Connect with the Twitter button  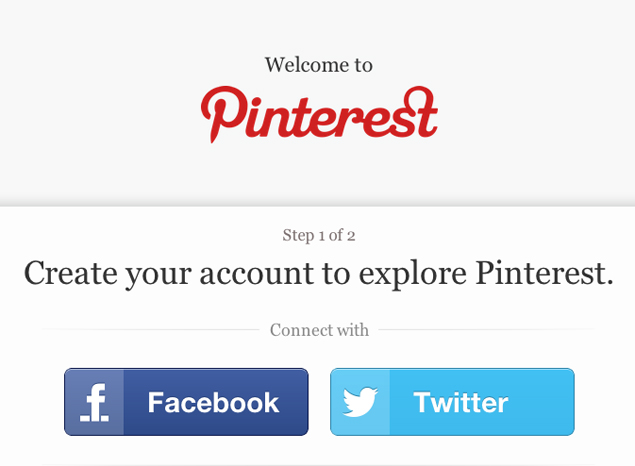click(452, 402)
